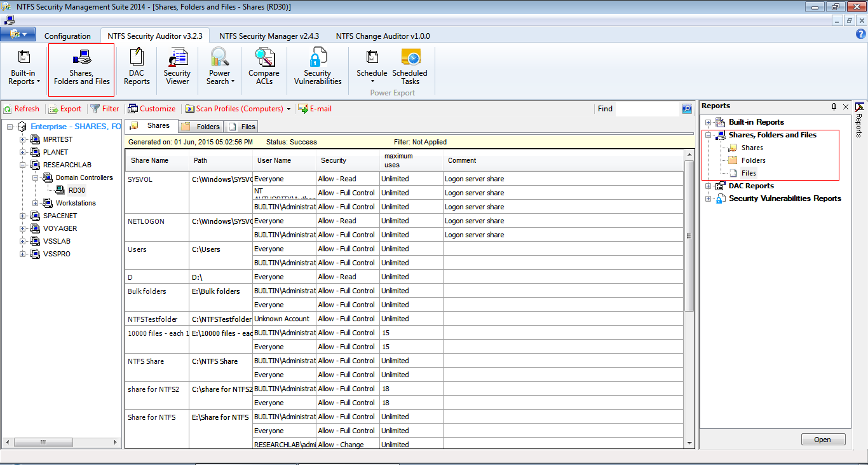Switch to Configuration tab
868x465 pixels.
pos(67,36)
